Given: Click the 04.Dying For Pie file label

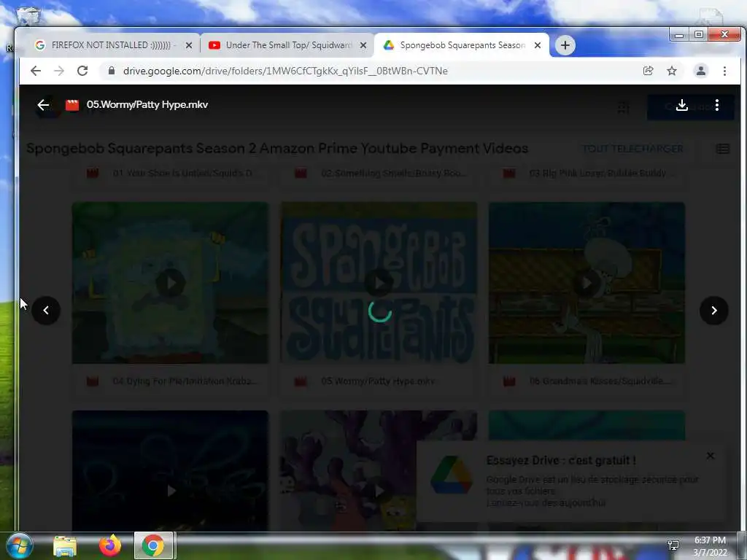Looking at the screenshot, I should coord(186,381).
